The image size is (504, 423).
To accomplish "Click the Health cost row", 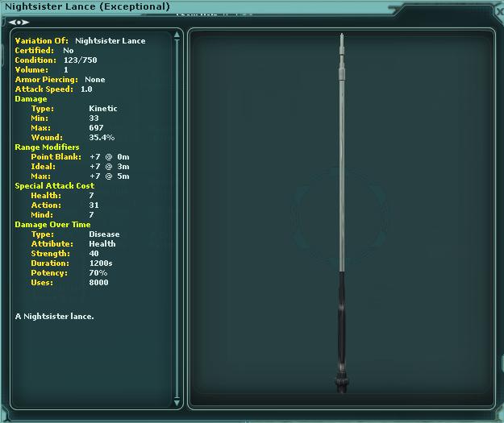I will click(x=62, y=195).
